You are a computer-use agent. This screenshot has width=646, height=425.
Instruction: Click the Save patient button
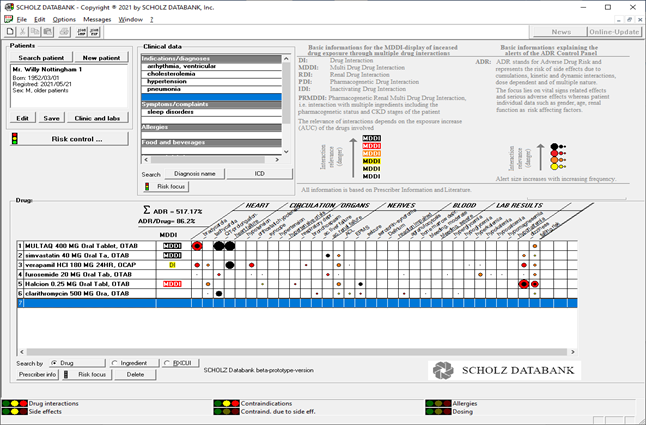(x=51, y=118)
